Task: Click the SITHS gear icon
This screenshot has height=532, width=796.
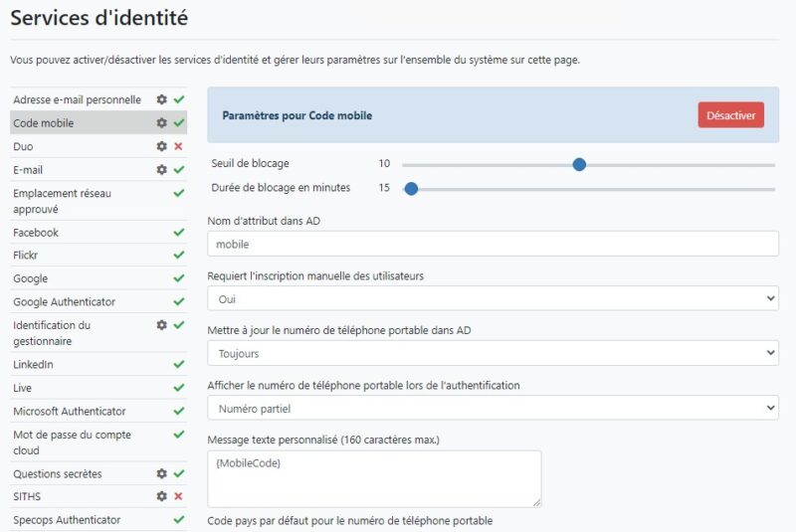Action: click(x=161, y=496)
